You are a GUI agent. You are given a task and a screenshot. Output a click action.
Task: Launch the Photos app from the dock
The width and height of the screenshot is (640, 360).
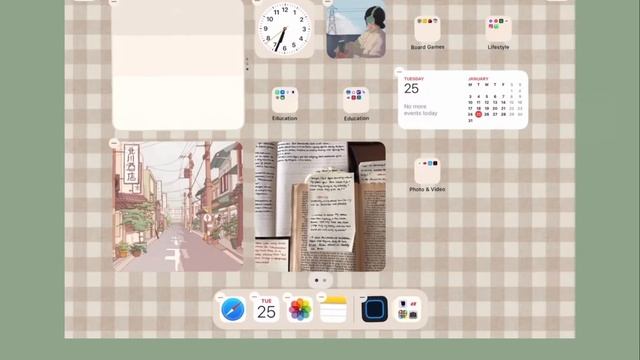pos(300,309)
